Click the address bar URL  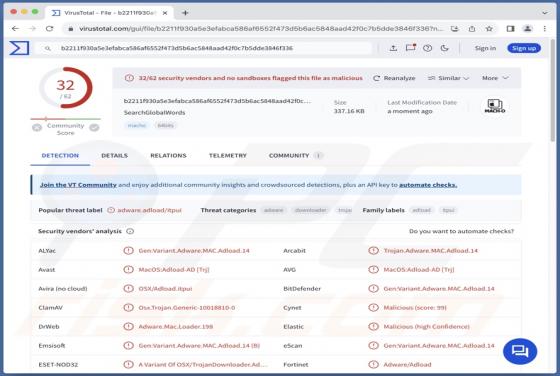[x=261, y=29]
